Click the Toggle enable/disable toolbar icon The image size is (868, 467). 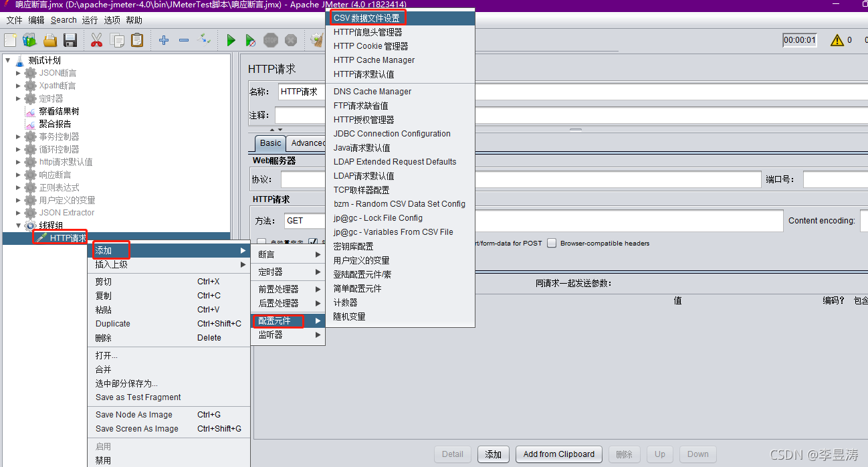click(205, 40)
